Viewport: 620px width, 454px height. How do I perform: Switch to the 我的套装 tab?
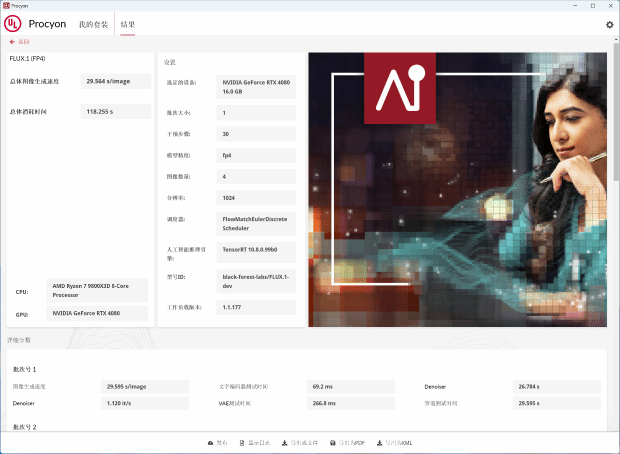point(93,25)
